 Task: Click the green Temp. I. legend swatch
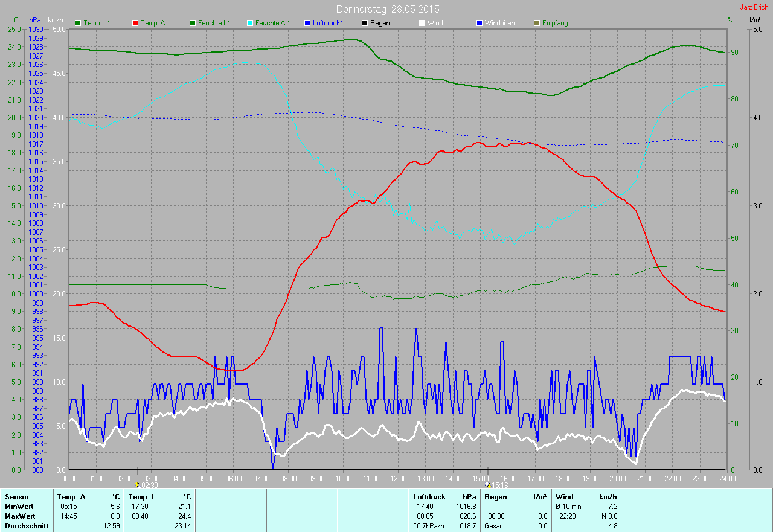pos(78,23)
